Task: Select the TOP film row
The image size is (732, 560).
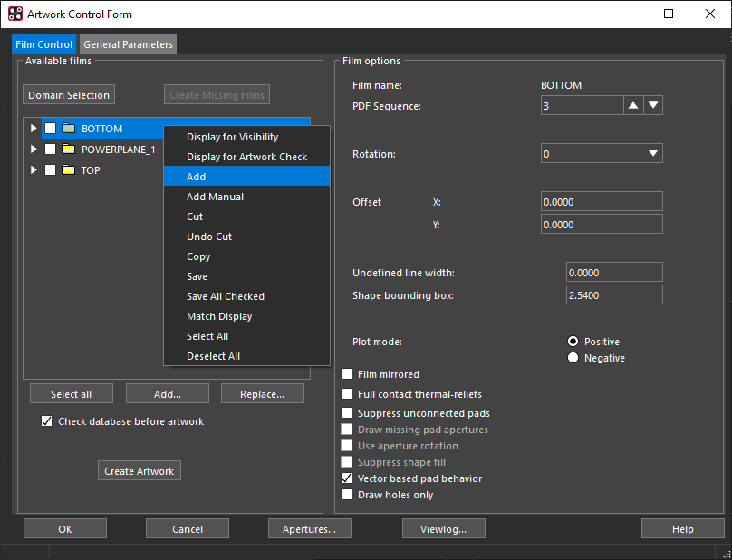Action: pos(91,170)
